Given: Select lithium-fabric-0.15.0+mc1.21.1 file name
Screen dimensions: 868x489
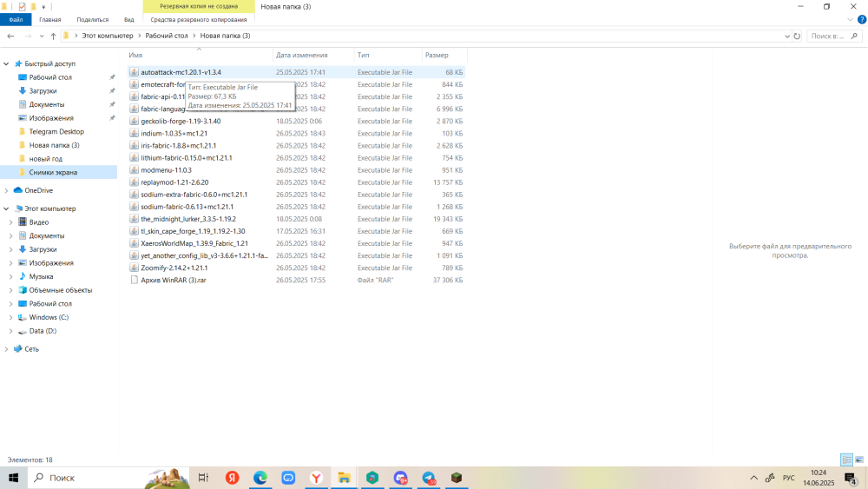Looking at the screenshot, I should (186, 158).
